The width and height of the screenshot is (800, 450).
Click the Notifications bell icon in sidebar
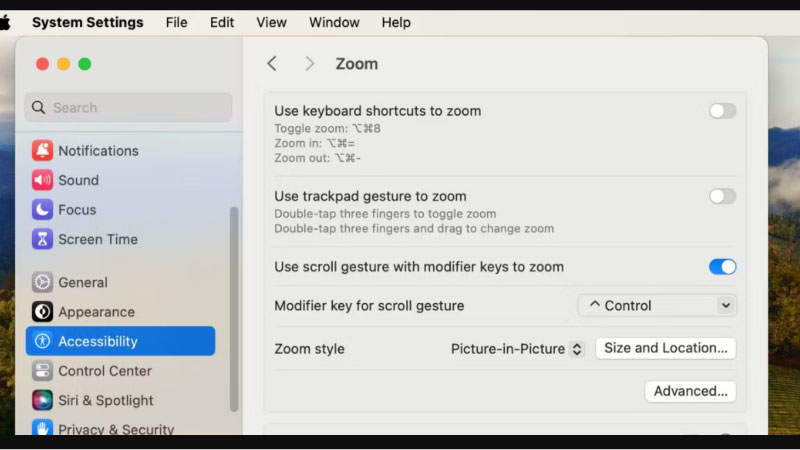point(42,151)
